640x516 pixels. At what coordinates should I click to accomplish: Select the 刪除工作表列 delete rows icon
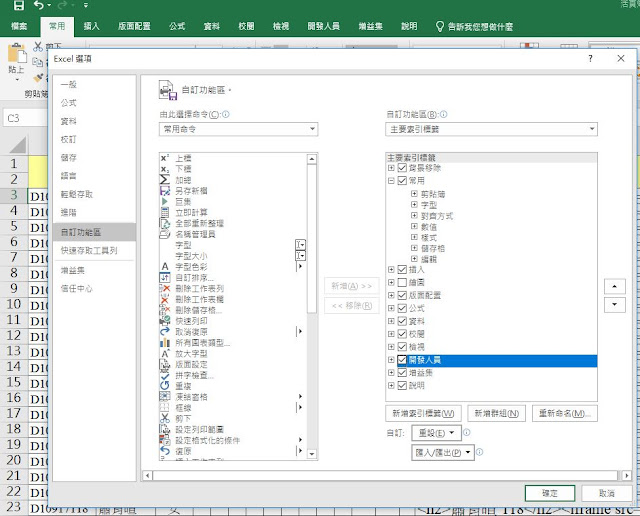164,288
